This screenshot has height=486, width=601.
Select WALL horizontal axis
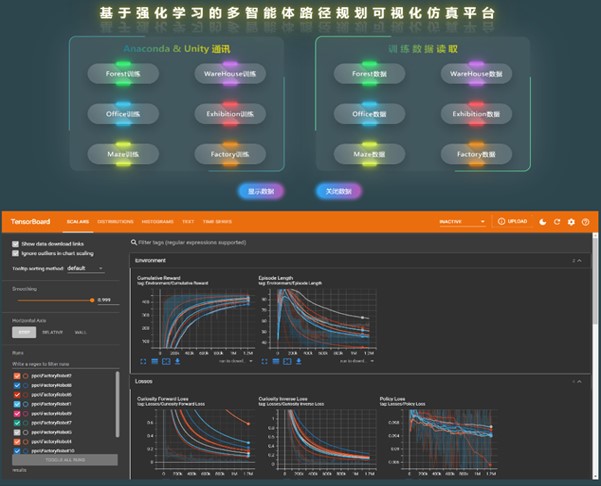tap(80, 332)
